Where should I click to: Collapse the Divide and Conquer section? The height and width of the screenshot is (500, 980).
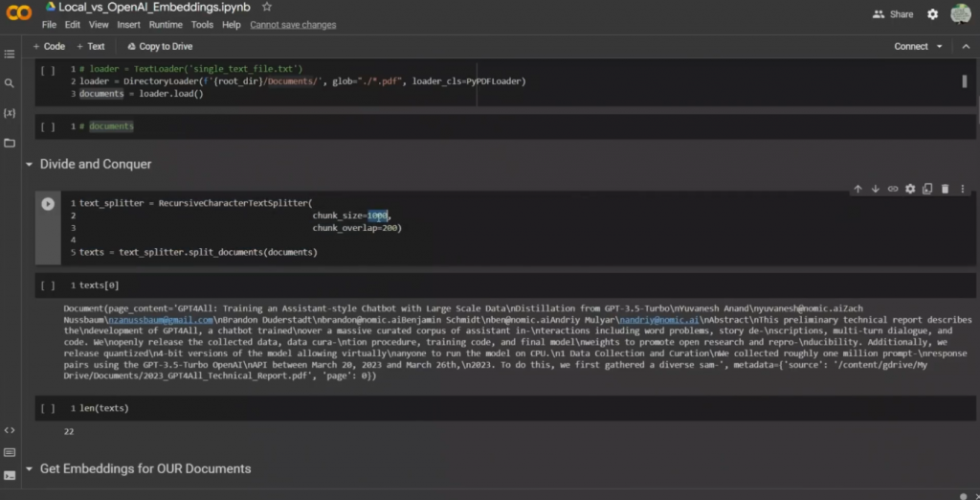pos(29,165)
